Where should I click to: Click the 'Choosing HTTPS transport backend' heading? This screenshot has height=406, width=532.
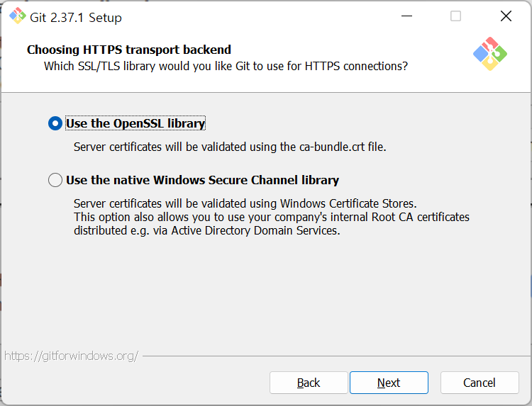[x=129, y=50]
